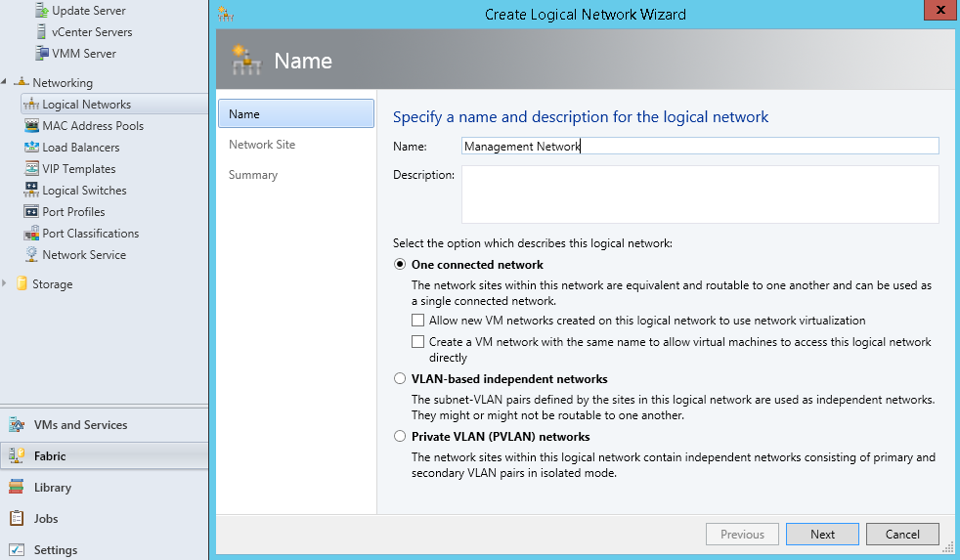Screen dimensions: 960x560
Task: Close the Create Logical Network Wizard
Action: (939, 10)
